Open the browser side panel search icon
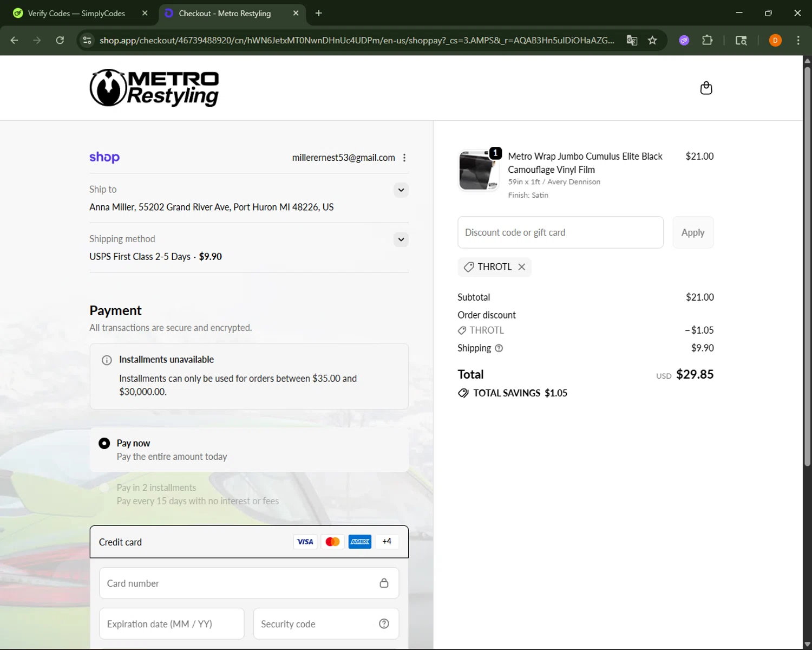 pos(741,40)
